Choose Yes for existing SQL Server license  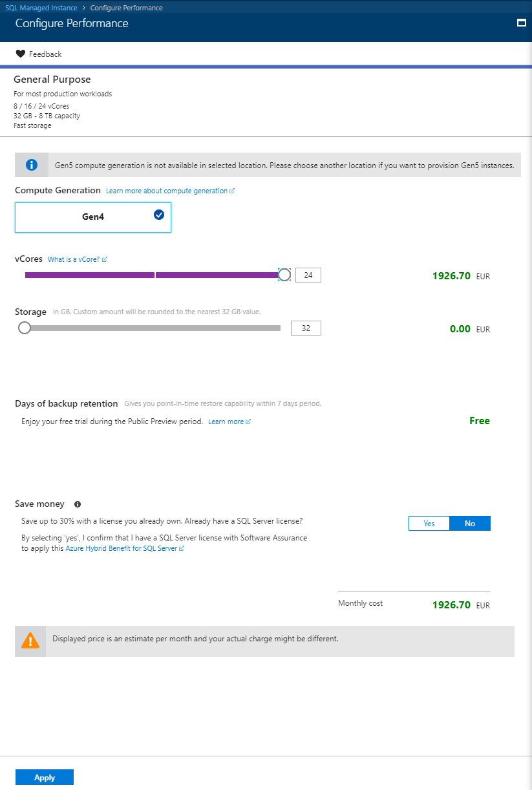pyautogui.click(x=429, y=524)
